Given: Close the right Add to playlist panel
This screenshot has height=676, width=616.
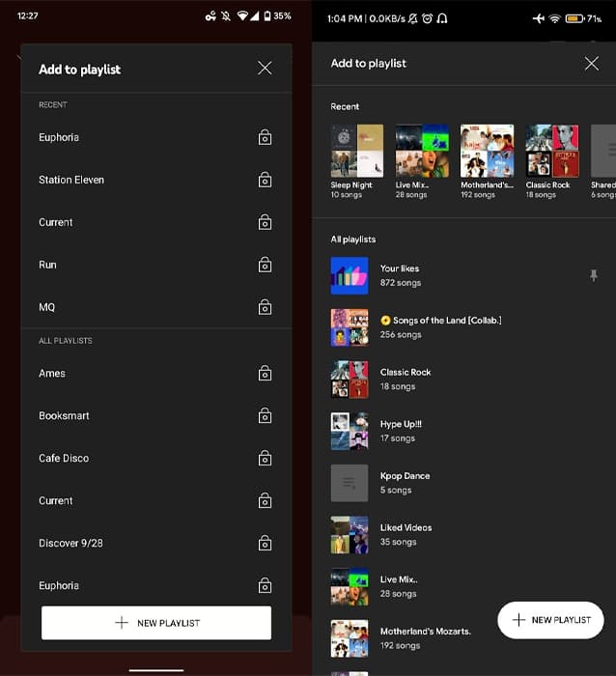Looking at the screenshot, I should pos(591,64).
